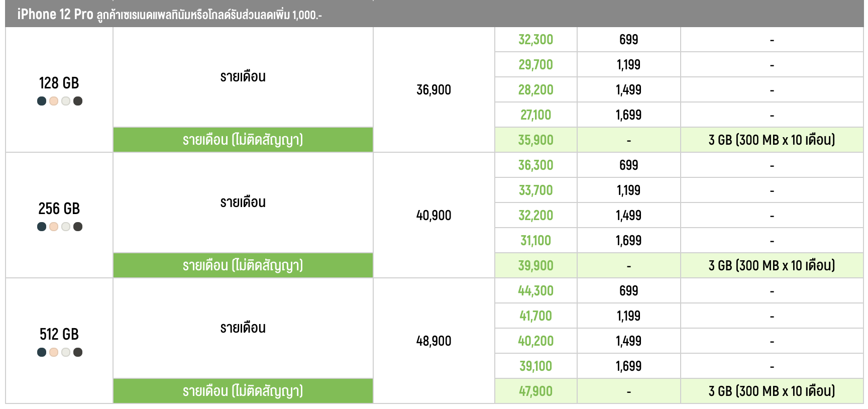This screenshot has width=868, height=409.
Task: Click the 128 GB storage label
Action: click(59, 83)
